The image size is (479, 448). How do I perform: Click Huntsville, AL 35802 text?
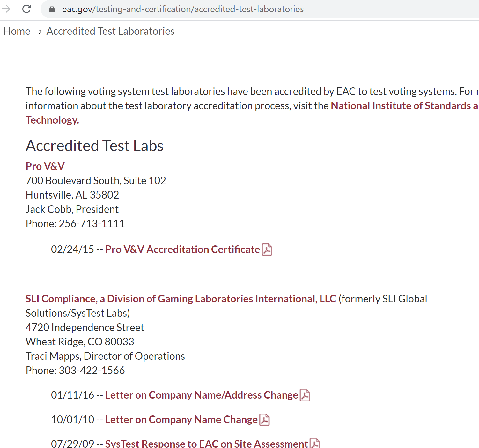pos(72,195)
